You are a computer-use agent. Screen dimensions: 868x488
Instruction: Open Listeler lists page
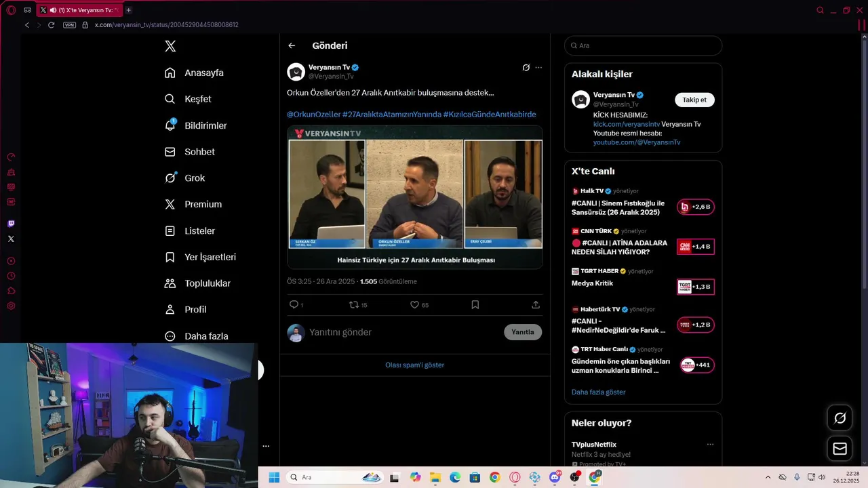[190, 230]
